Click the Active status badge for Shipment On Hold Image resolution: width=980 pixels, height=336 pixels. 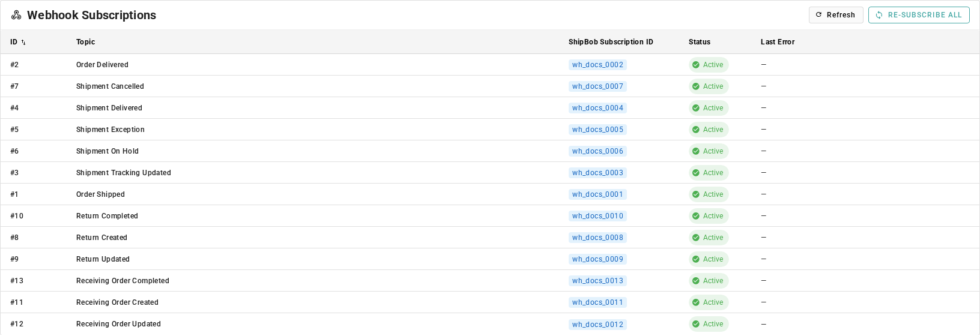pos(709,151)
